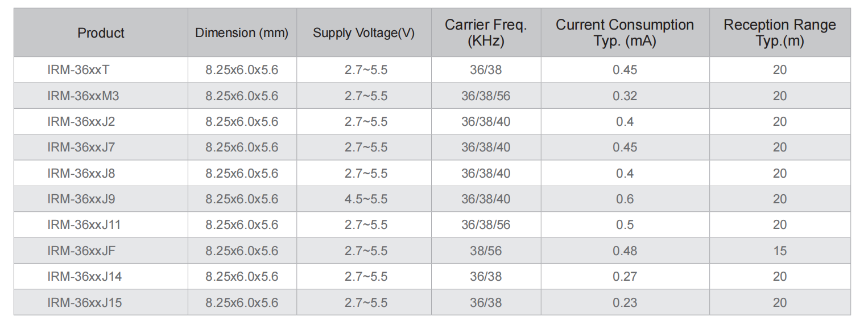Image resolution: width=868 pixels, height=332 pixels.
Task: Click the IRM-36xxJ11 product entry
Action: [84, 225]
